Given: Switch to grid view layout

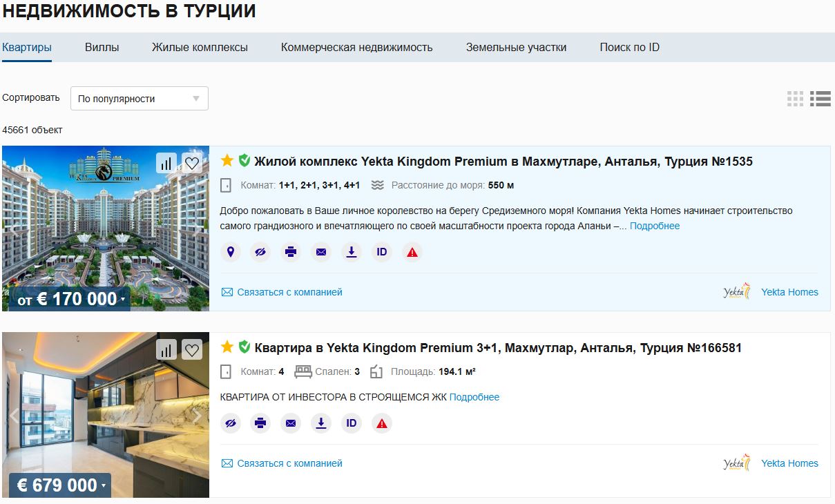Looking at the screenshot, I should click(x=796, y=99).
